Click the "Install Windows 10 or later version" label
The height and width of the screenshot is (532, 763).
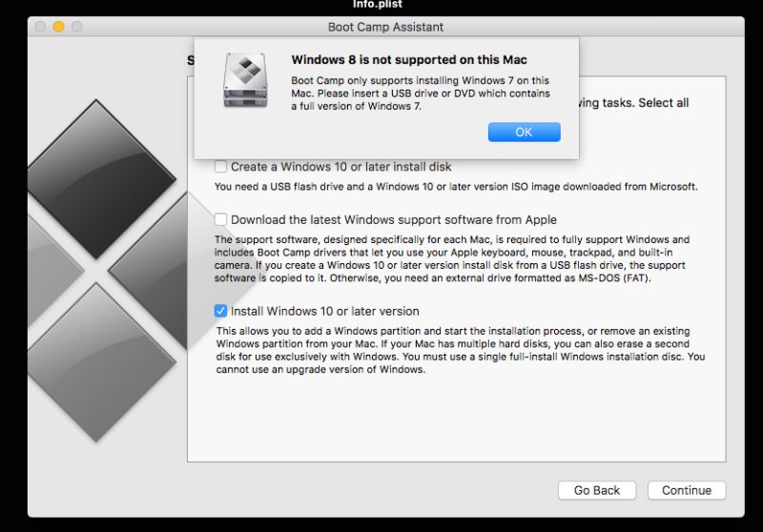(x=325, y=311)
